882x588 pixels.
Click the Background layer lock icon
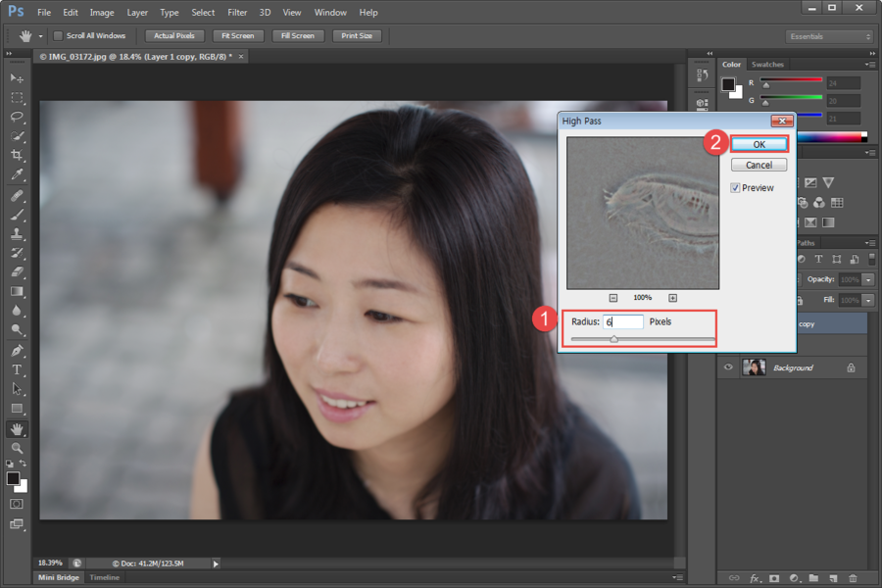click(x=851, y=367)
